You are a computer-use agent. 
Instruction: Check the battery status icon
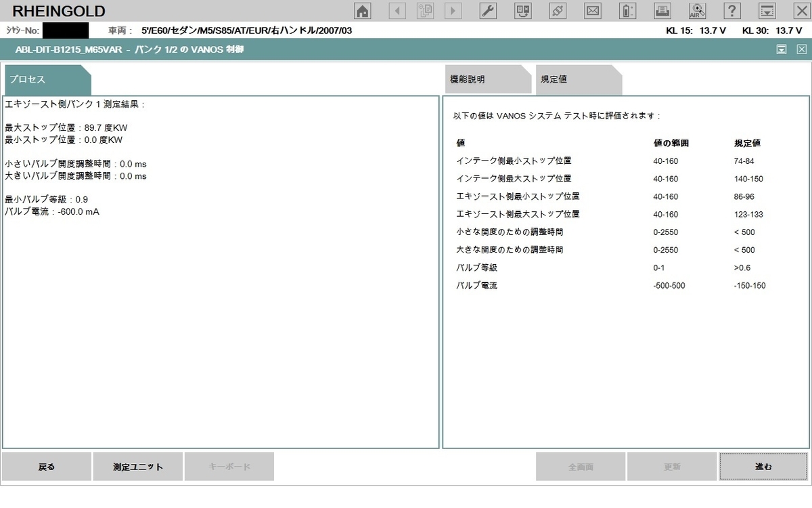tap(628, 11)
